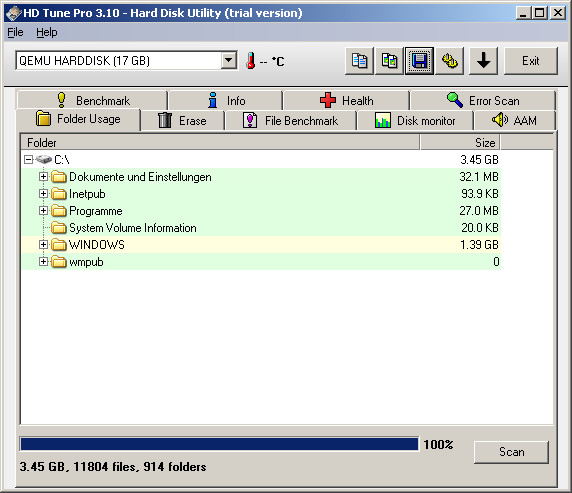The image size is (572, 493).
Task: Click the Scan button
Action: (511, 452)
